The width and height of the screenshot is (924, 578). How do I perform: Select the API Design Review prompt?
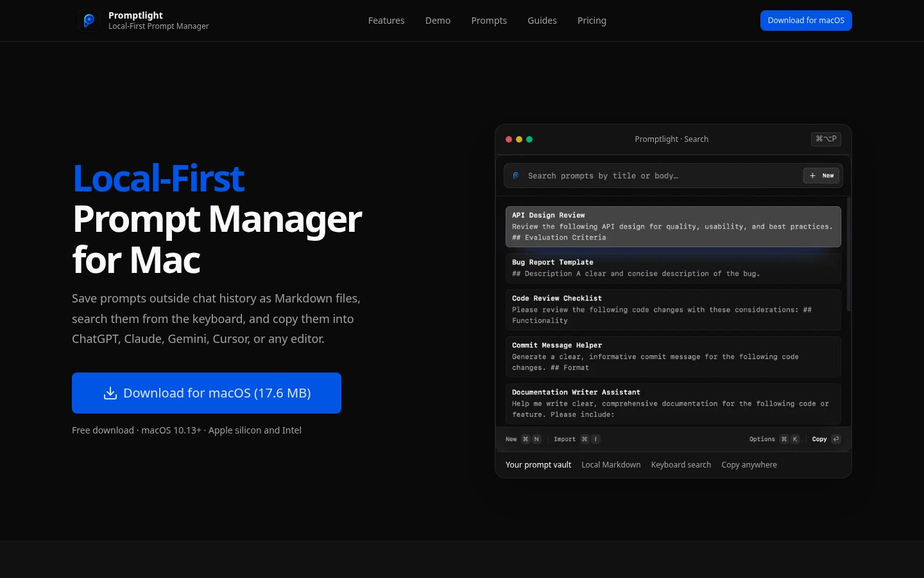(673, 227)
